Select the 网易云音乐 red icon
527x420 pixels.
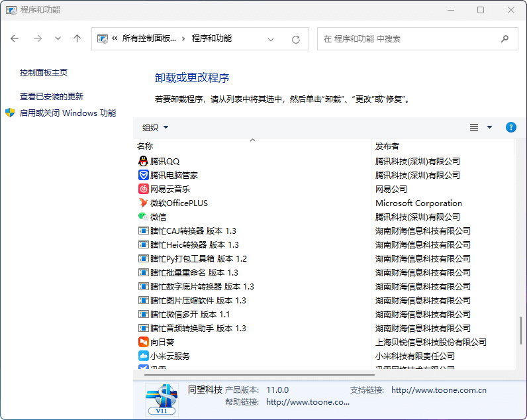click(143, 189)
